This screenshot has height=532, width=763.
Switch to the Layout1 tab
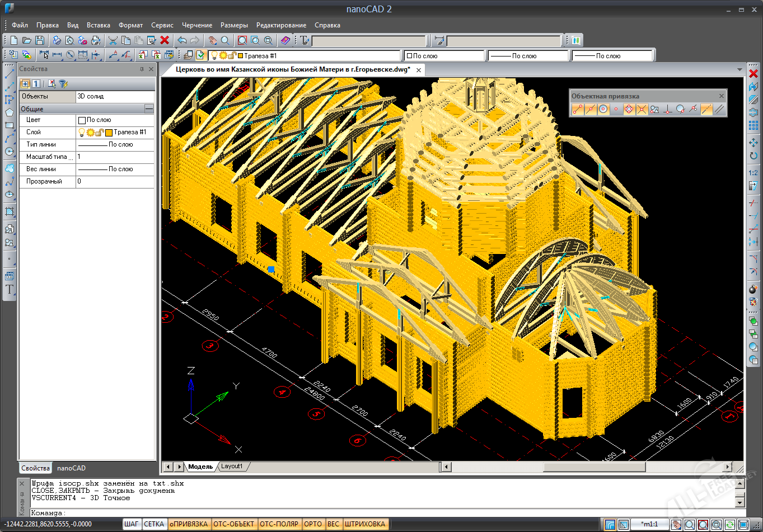pos(232,467)
